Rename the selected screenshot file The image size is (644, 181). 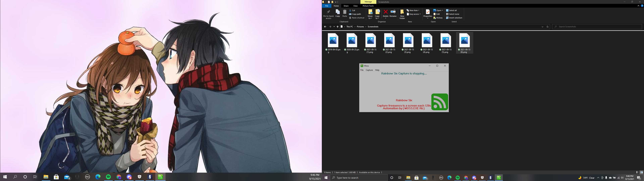pyautogui.click(x=393, y=14)
